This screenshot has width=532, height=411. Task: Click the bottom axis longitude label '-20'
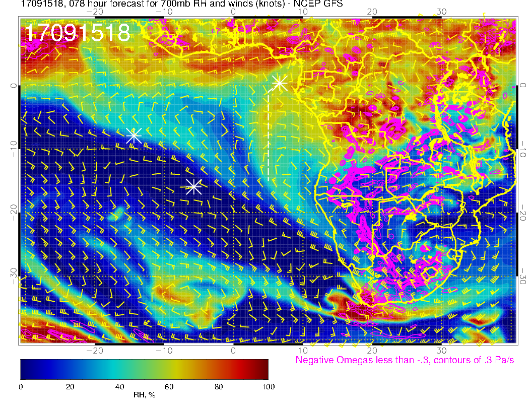pyautogui.click(x=95, y=351)
